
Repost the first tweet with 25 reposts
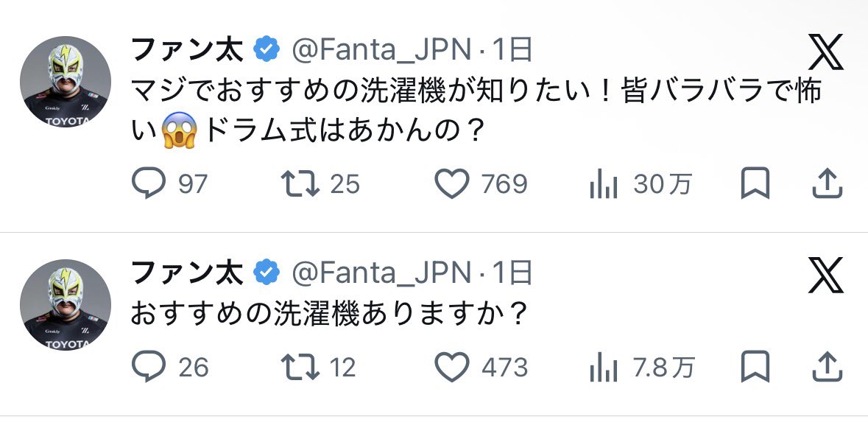click(x=301, y=183)
